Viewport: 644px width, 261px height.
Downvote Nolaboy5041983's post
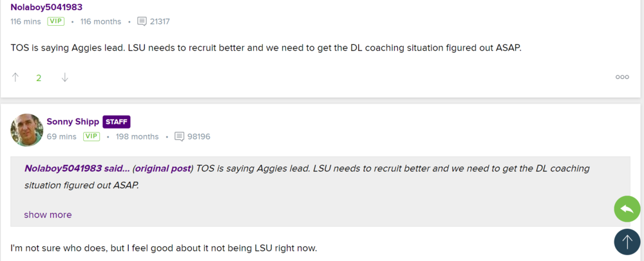tap(64, 78)
